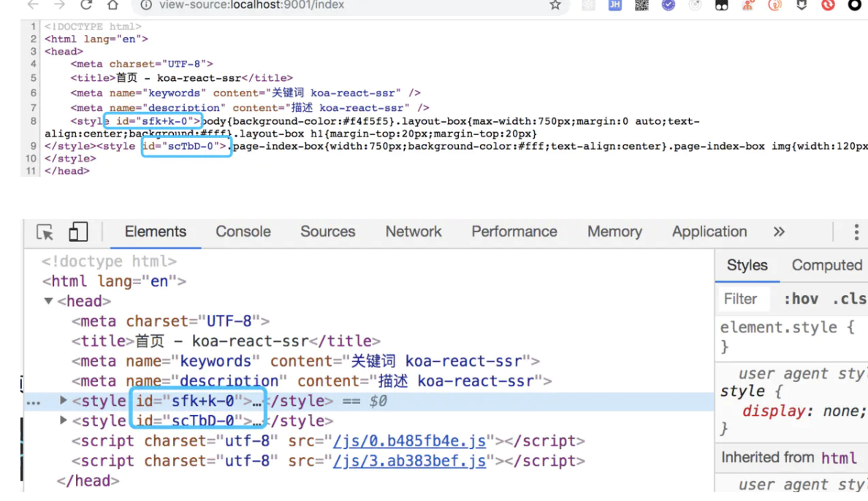Image resolution: width=868 pixels, height=501 pixels.
Task: Open the /js/0.b485fb4e.js script link
Action: pos(409,441)
